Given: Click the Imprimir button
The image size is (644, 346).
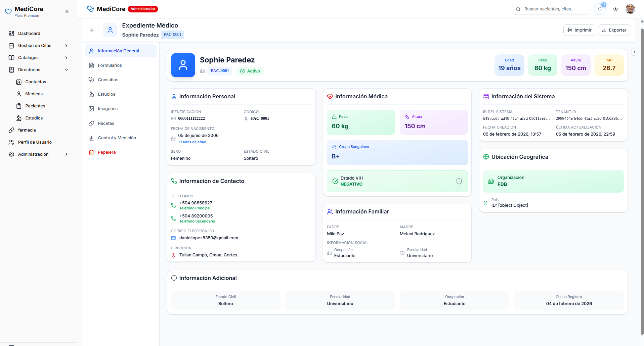Looking at the screenshot, I should (x=579, y=30).
